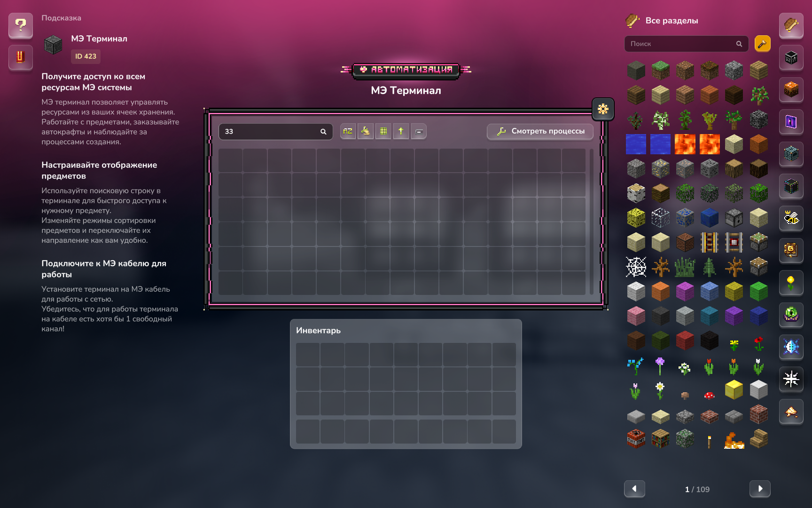The width and height of the screenshot is (812, 508).
Task: Click the yellow question mark help icon
Action: tap(20, 25)
